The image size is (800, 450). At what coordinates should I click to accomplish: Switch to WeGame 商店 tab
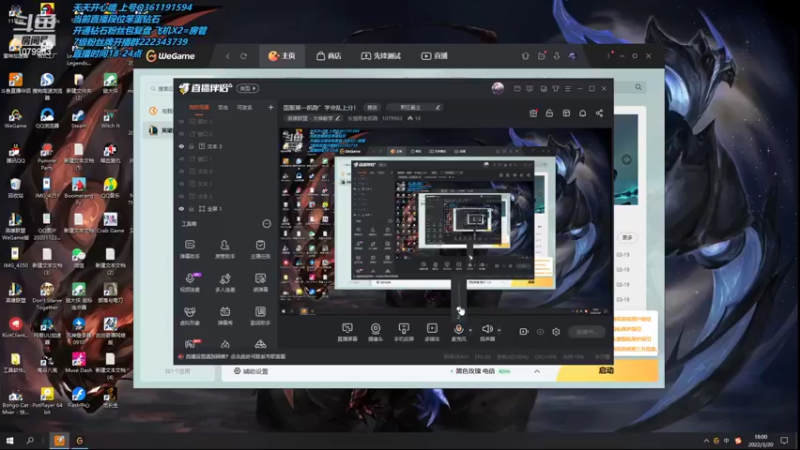tap(329, 56)
